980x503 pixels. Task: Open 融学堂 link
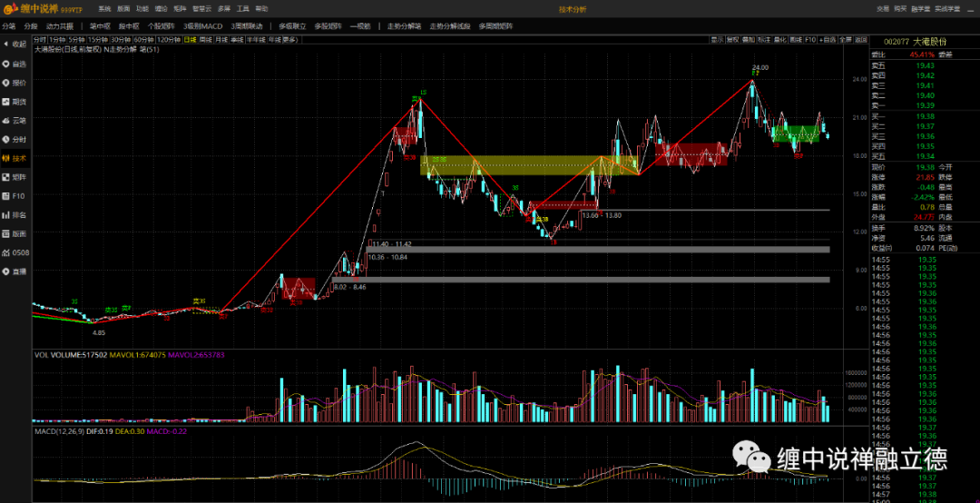pos(921,9)
